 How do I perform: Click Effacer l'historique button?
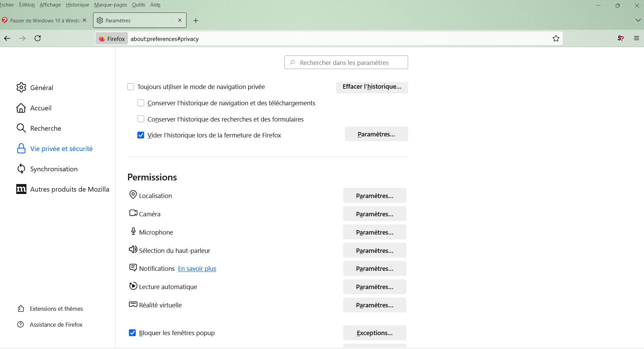pos(372,87)
